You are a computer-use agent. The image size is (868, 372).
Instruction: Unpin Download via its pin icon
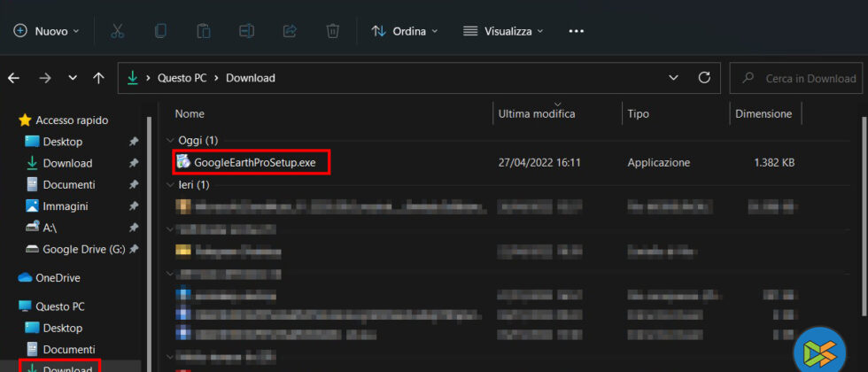point(134,164)
